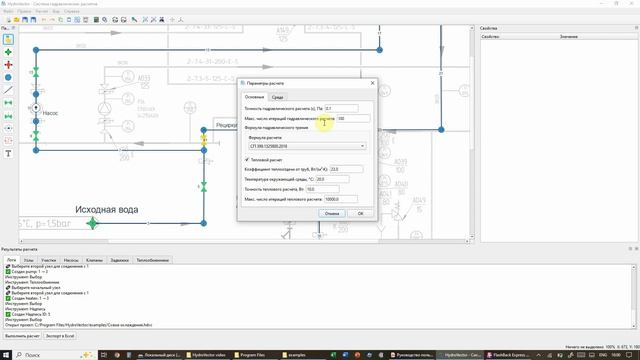Screen dimensions: 640x360
Task: Focus the max thermal iterations field
Action: click(341, 199)
